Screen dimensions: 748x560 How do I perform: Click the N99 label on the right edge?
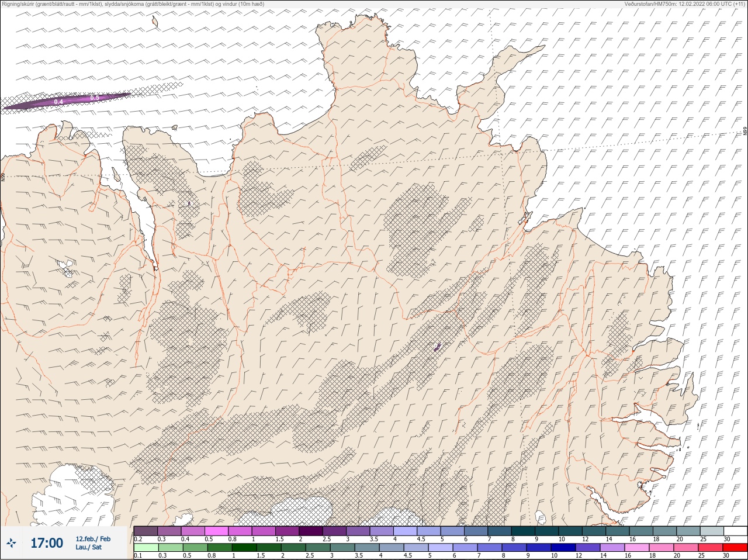point(745,132)
